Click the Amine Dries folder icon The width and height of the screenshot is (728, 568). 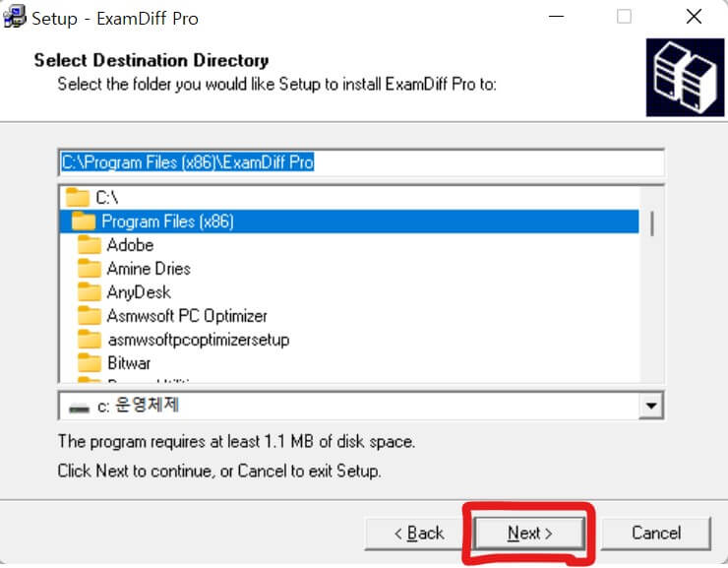[90, 268]
